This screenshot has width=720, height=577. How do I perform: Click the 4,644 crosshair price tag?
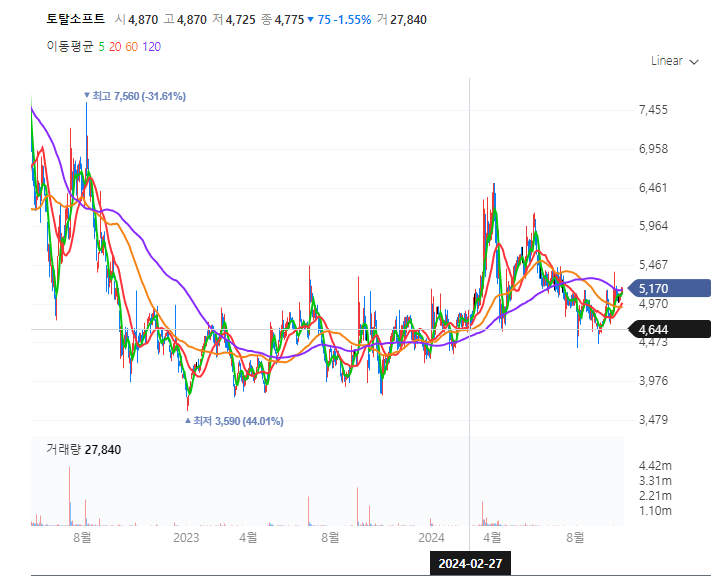pos(669,330)
